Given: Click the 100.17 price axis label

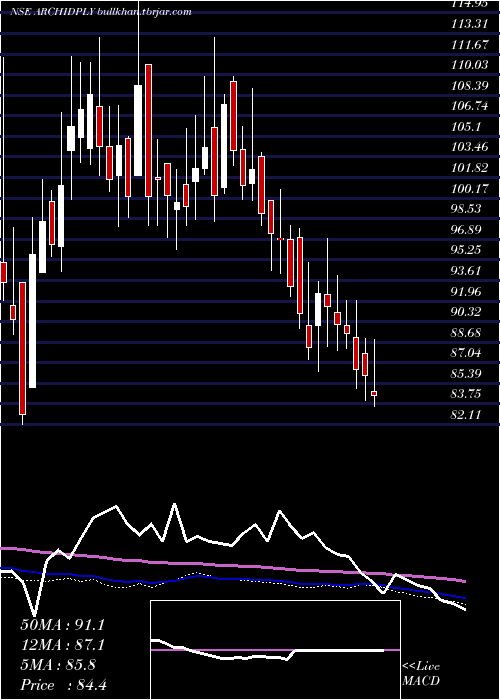Looking at the screenshot, I should [468, 189].
